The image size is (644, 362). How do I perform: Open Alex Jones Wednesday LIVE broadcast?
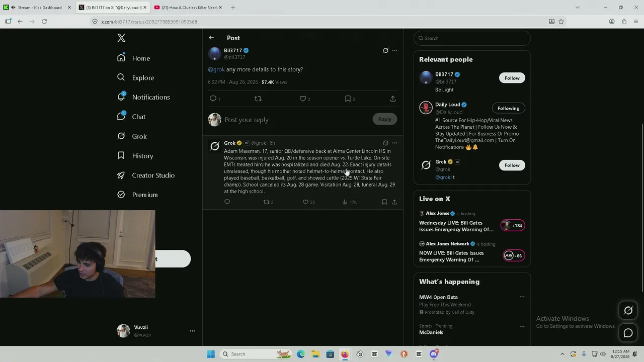click(x=472, y=223)
